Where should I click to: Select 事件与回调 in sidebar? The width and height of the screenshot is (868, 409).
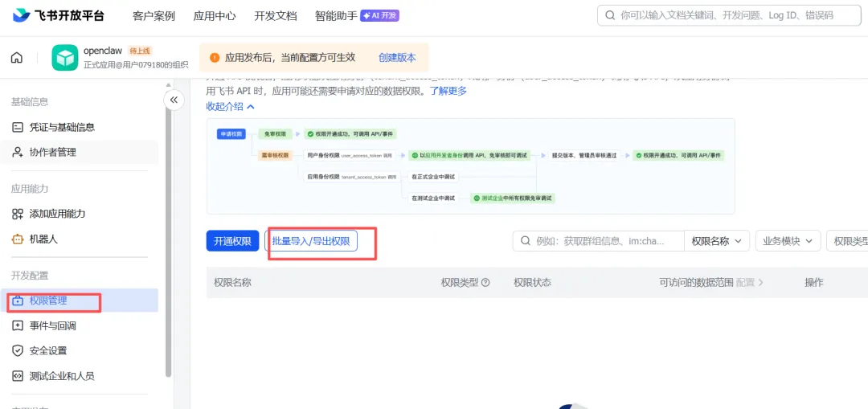79,325
